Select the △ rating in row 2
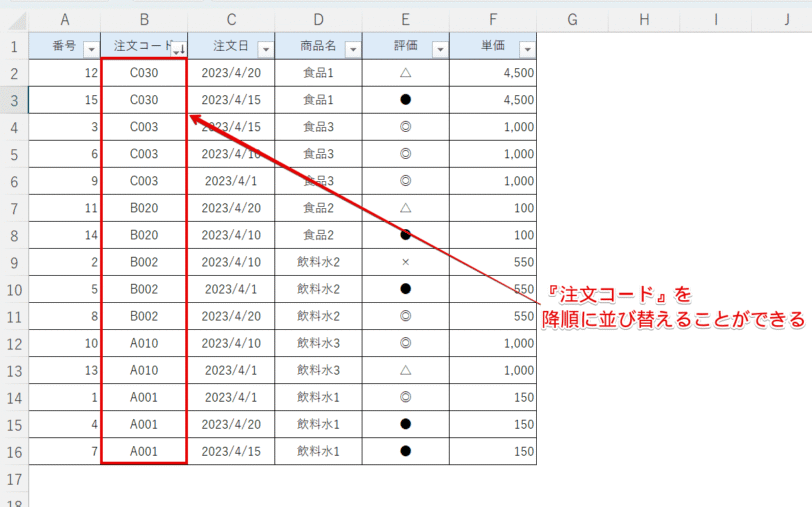This screenshot has width=812, height=507. click(405, 73)
